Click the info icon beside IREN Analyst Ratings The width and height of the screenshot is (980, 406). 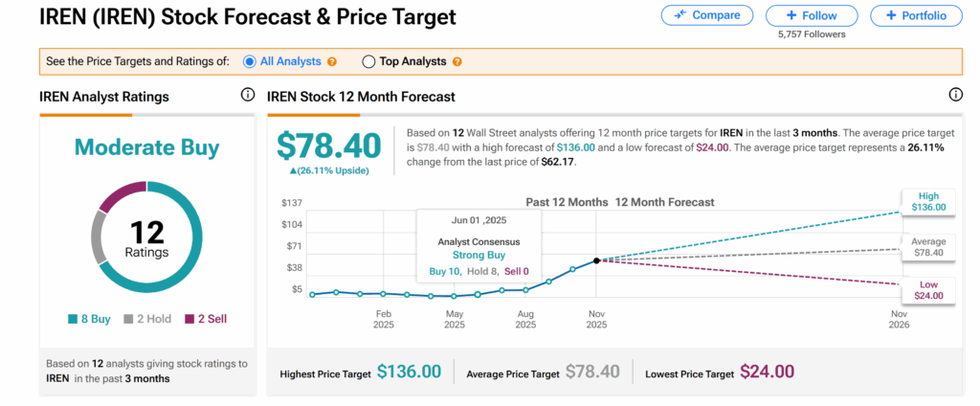click(x=248, y=95)
